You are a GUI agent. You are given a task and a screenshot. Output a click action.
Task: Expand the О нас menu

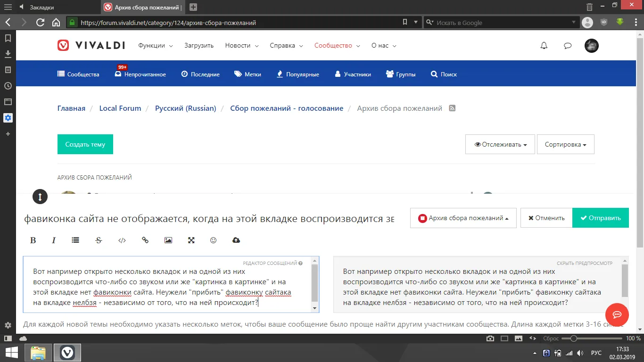pyautogui.click(x=384, y=46)
